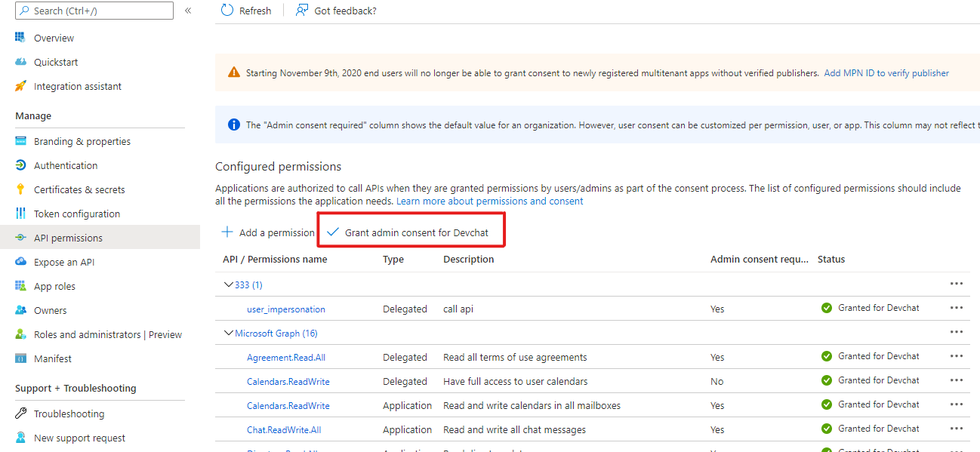
Task: Click the New support request icon
Action: pos(21,438)
